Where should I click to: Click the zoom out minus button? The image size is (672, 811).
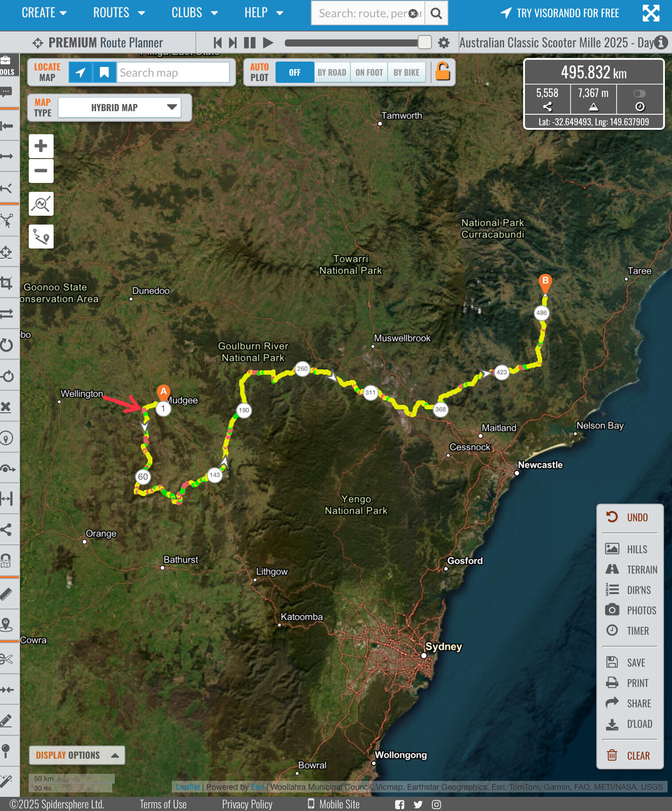click(x=41, y=171)
